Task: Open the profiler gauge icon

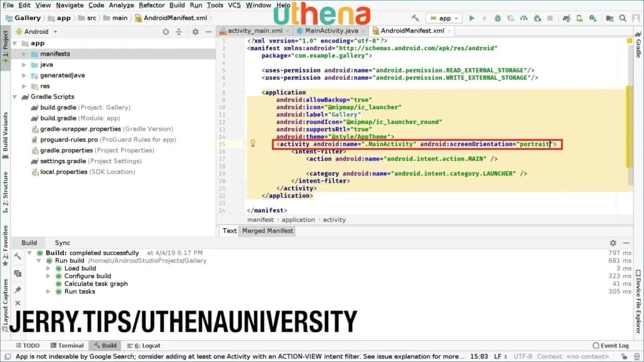Action: coord(524,18)
